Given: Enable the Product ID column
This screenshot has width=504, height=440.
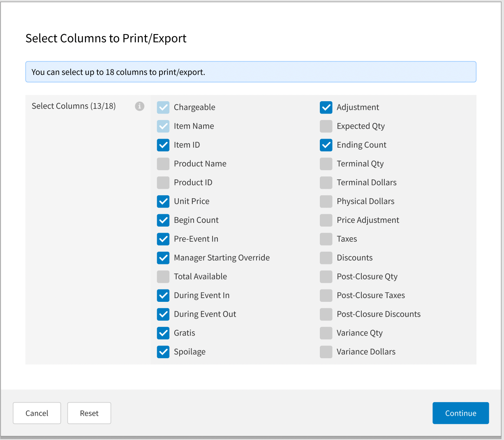Looking at the screenshot, I should pos(163,183).
